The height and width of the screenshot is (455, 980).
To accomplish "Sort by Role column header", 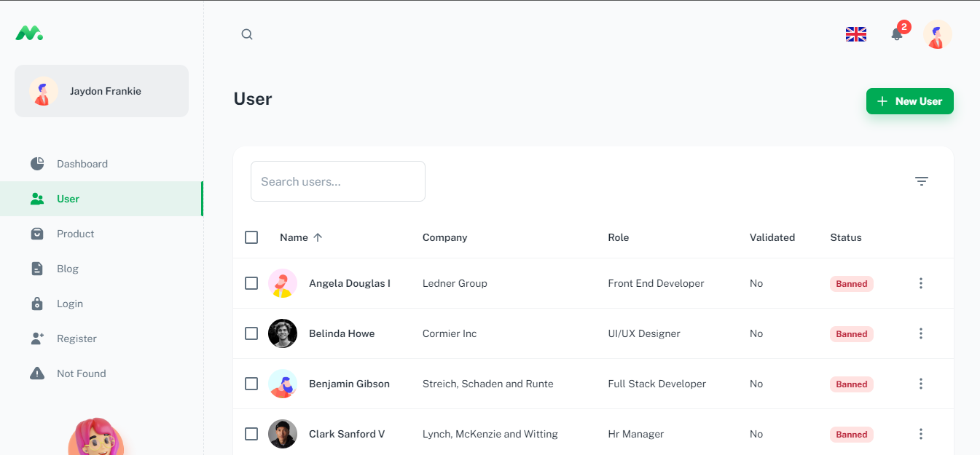I will pyautogui.click(x=619, y=237).
